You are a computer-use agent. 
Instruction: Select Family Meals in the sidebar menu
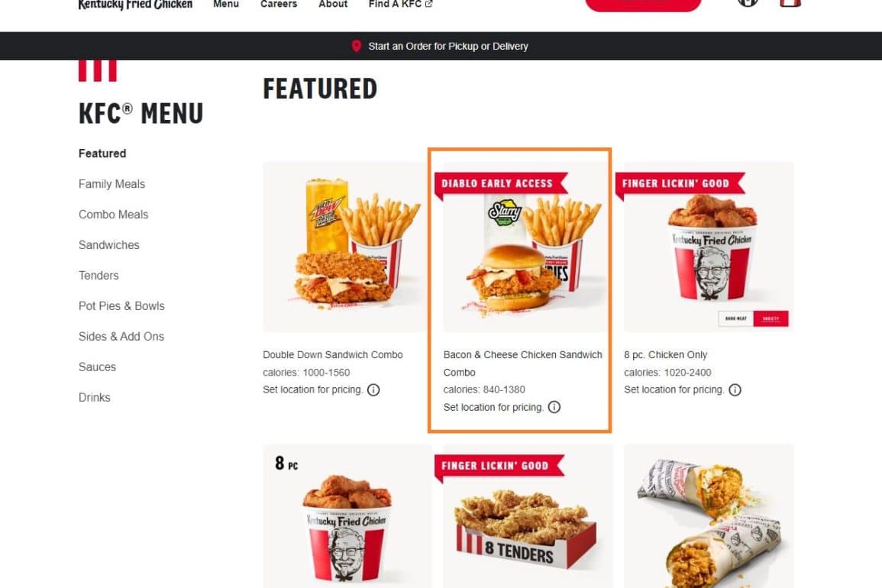(x=112, y=184)
